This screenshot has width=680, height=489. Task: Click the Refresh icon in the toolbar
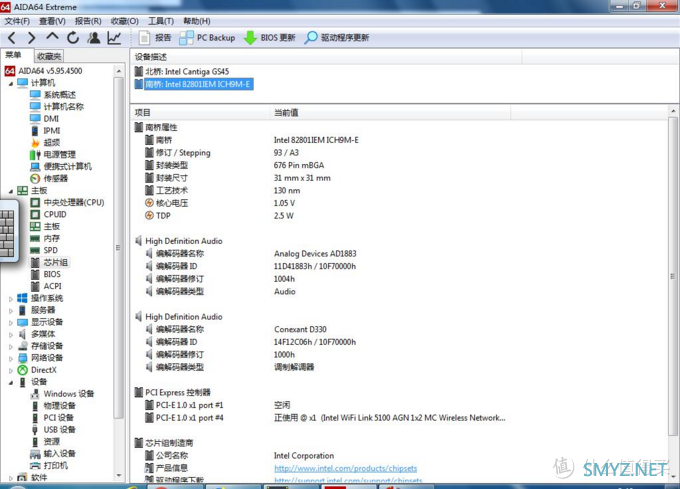73,38
